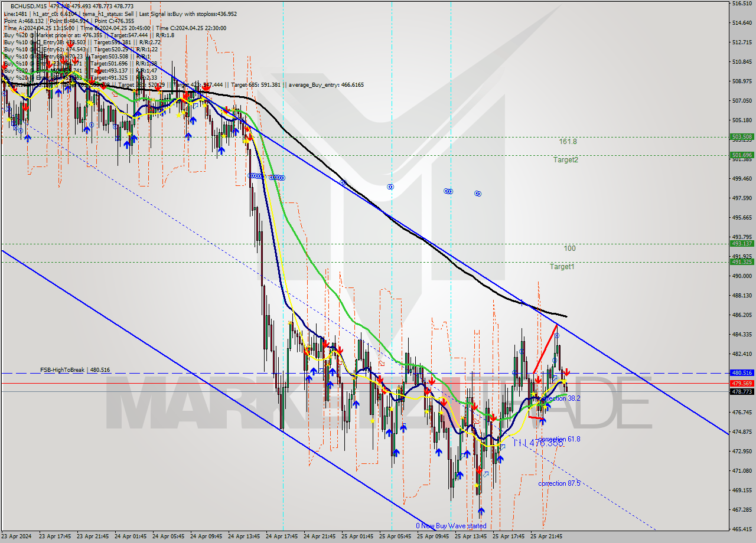Click the 505.180 price axis value
This screenshot has width=756, height=543.
(x=742, y=120)
